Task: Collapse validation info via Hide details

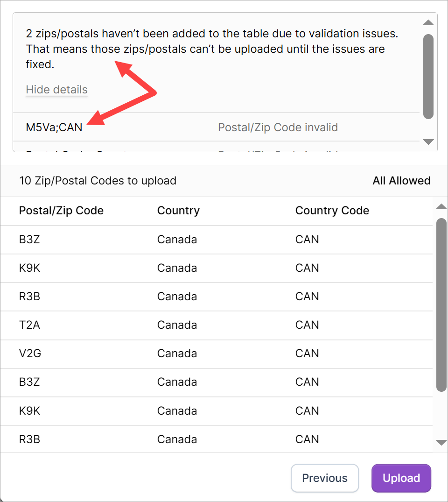Action: pyautogui.click(x=56, y=90)
